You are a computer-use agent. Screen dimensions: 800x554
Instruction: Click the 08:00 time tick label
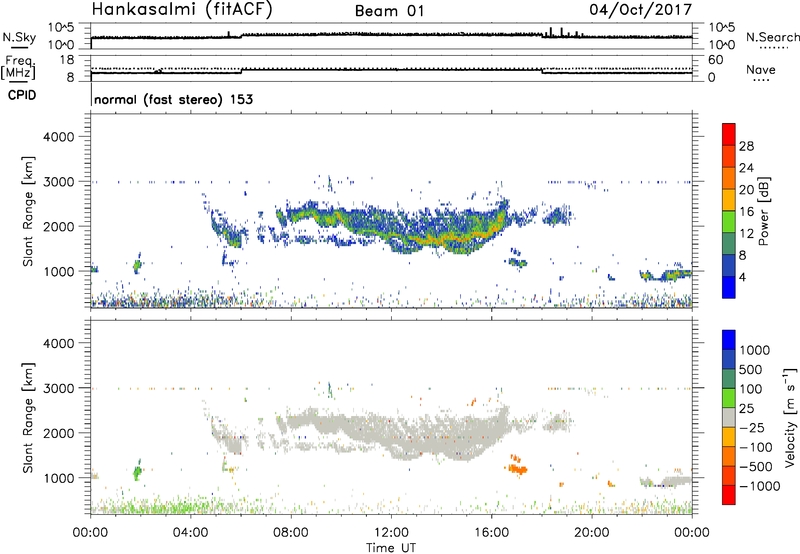291,533
